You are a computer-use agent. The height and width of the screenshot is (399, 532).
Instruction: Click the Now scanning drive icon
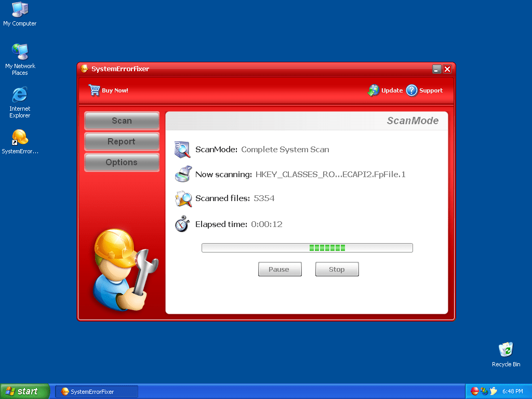click(182, 174)
